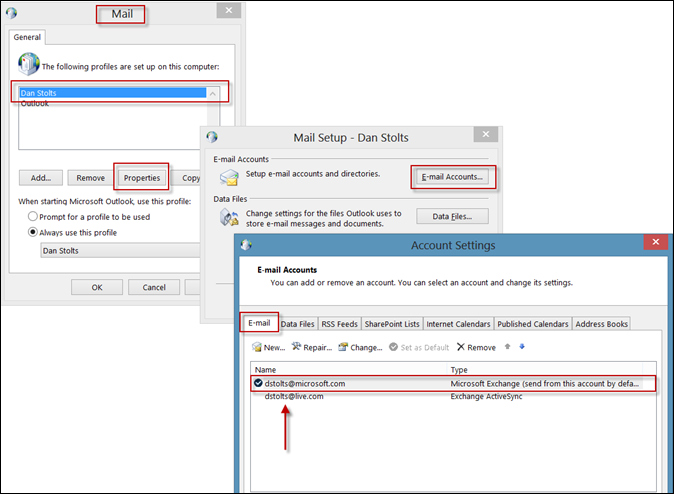This screenshot has width=674, height=494.
Task: Click the Account Settings window title icon
Action: point(246,245)
